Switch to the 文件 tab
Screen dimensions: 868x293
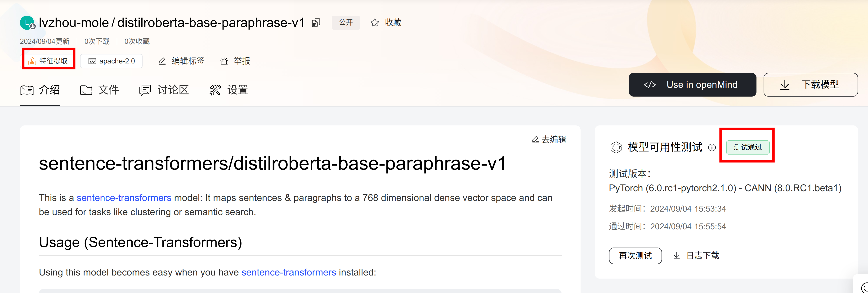point(99,90)
